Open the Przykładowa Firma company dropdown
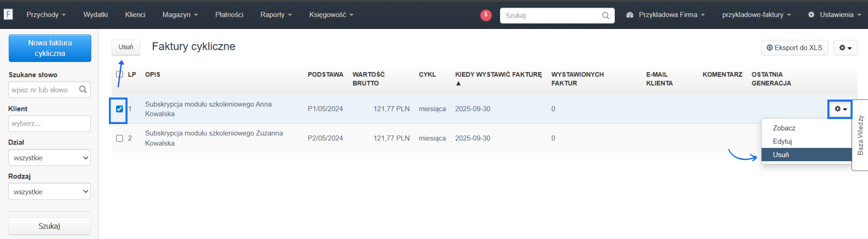 pyautogui.click(x=665, y=15)
